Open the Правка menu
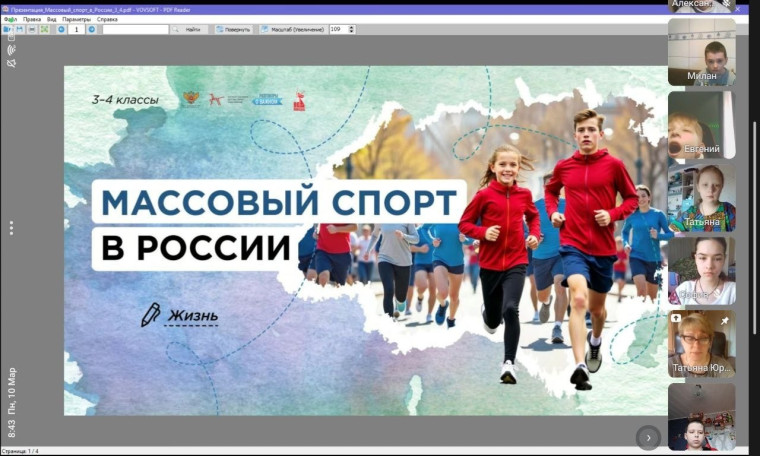 [32, 19]
